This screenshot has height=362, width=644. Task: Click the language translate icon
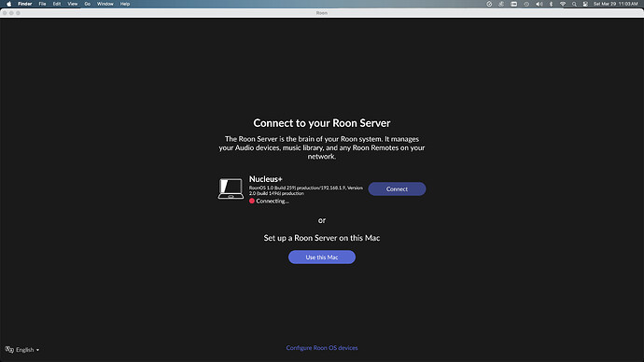pos(9,349)
